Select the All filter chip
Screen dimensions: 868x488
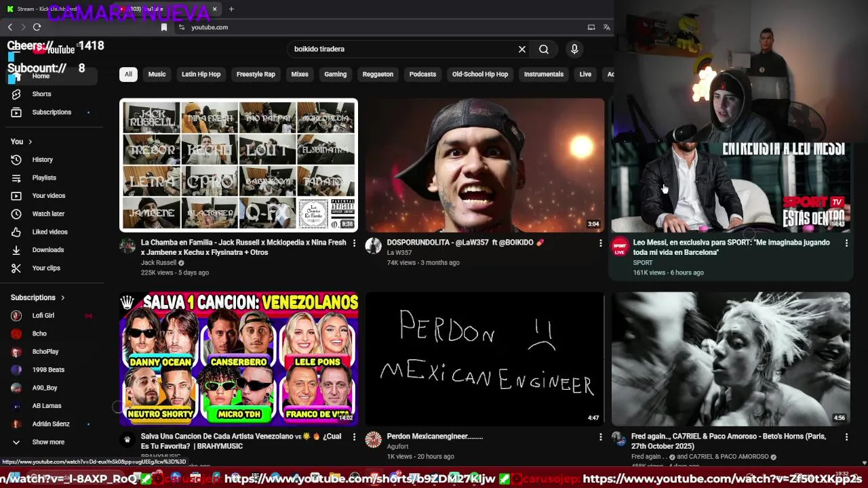pos(128,75)
